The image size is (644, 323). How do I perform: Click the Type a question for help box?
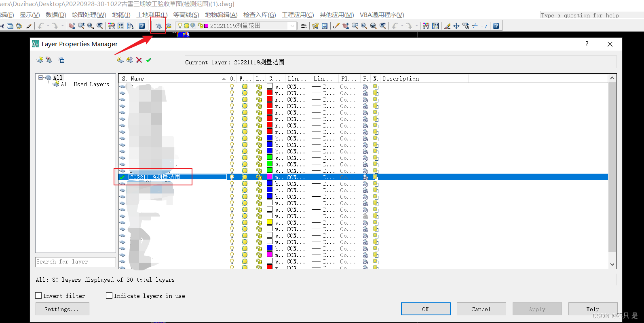tap(592, 15)
